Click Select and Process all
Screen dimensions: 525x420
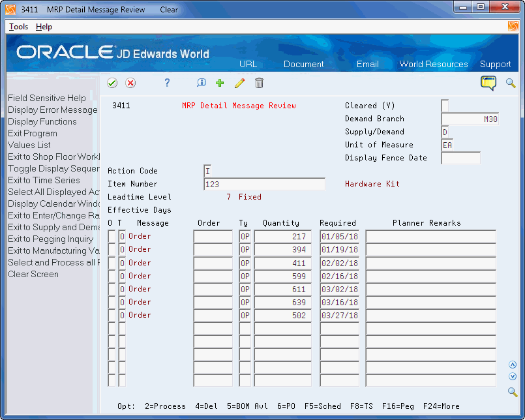53,262
